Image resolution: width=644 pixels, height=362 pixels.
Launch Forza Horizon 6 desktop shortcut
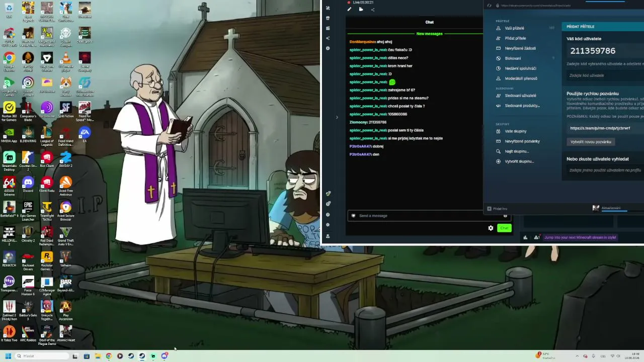28,286
